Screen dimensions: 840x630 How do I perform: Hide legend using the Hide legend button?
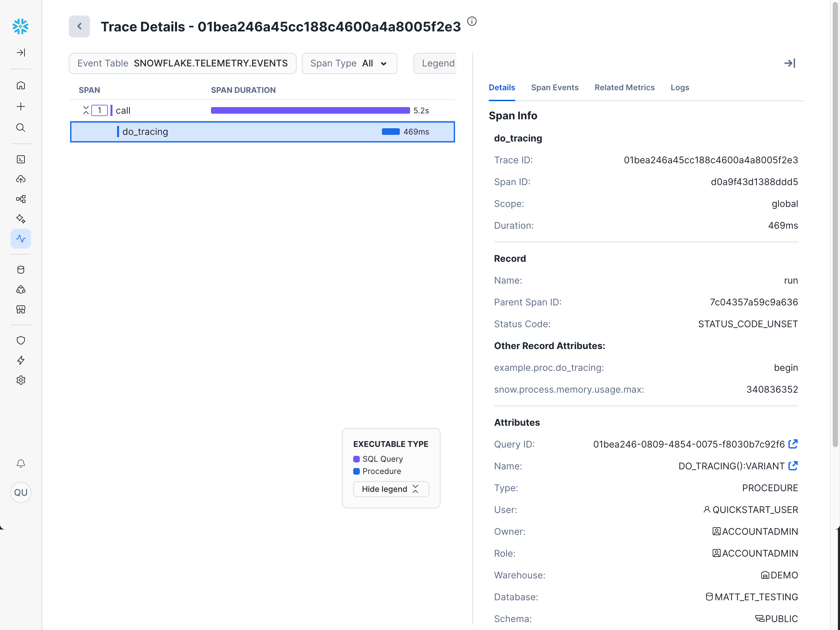[391, 489]
